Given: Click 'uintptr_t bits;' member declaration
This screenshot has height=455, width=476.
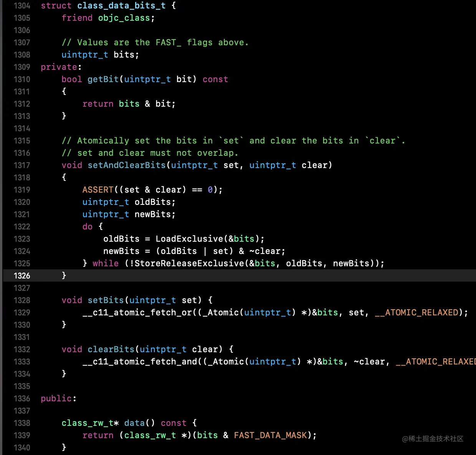Looking at the screenshot, I should click(x=100, y=55).
